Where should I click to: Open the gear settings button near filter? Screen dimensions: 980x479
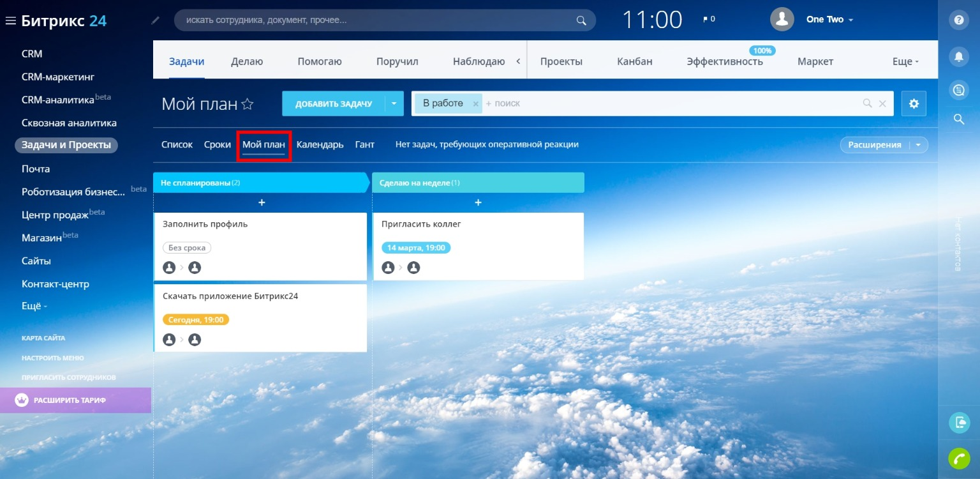914,103
